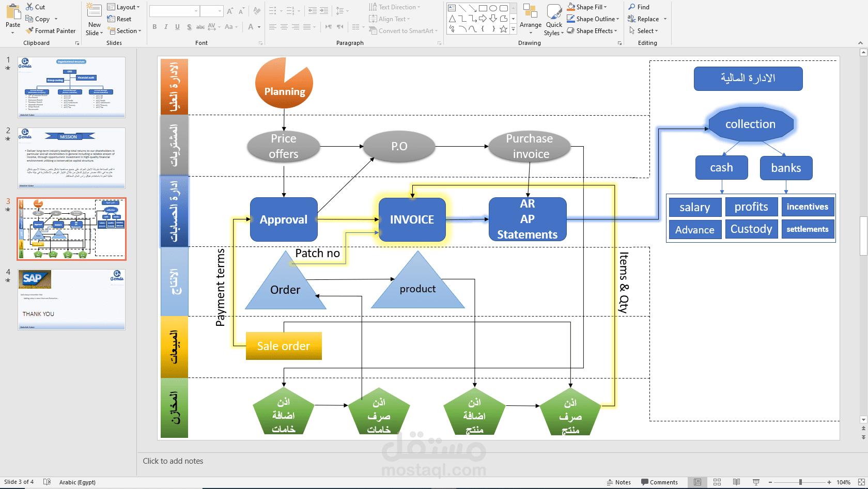Fit slide to current window
This screenshot has height=489, width=868.
coord(861,482)
